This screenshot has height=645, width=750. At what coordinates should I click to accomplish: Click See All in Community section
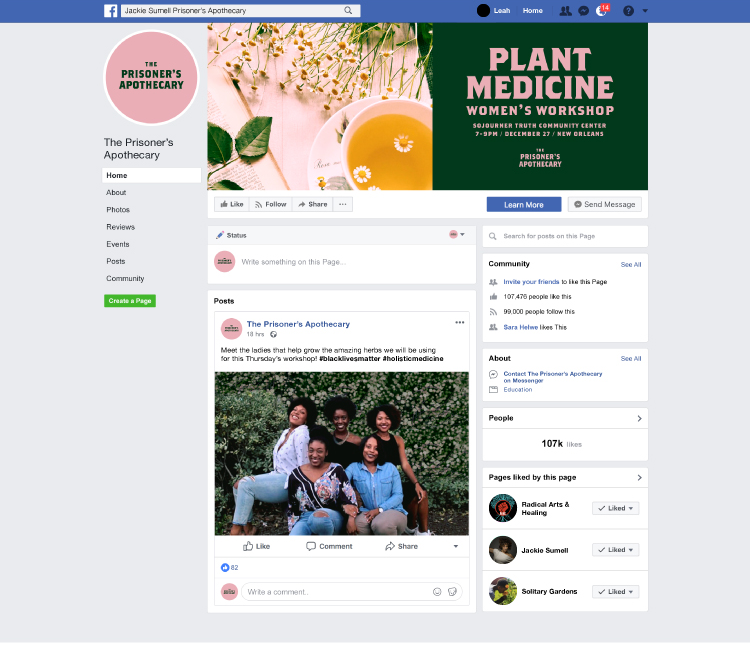tap(631, 264)
